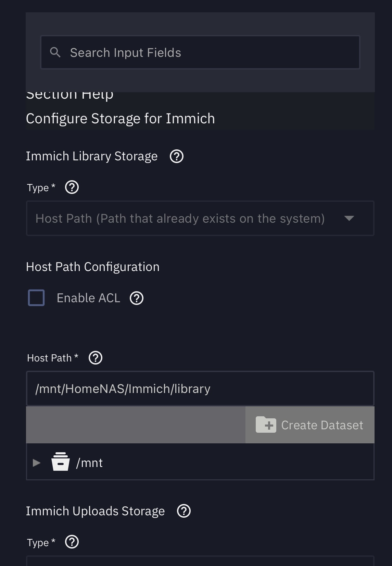The width and height of the screenshot is (392, 566).
Task: Click the library Type dropdown arrow
Action: point(349,219)
